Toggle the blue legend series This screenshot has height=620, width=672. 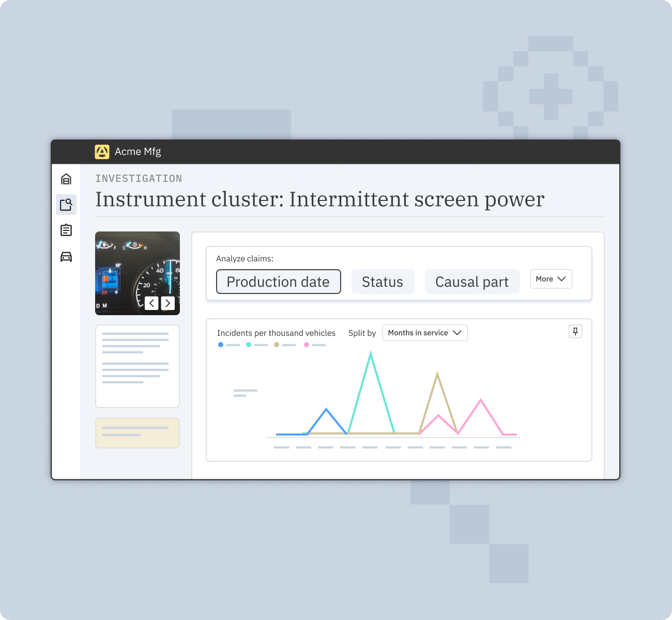pos(229,345)
